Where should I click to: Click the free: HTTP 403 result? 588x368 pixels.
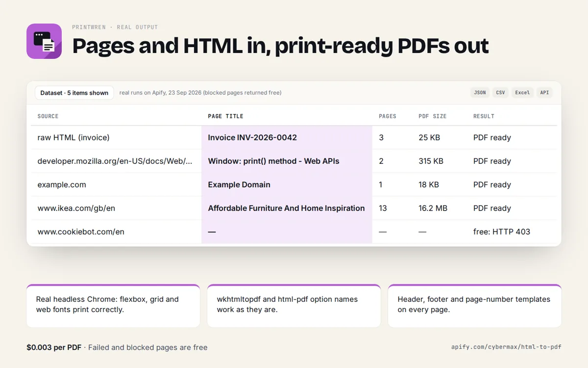502,232
